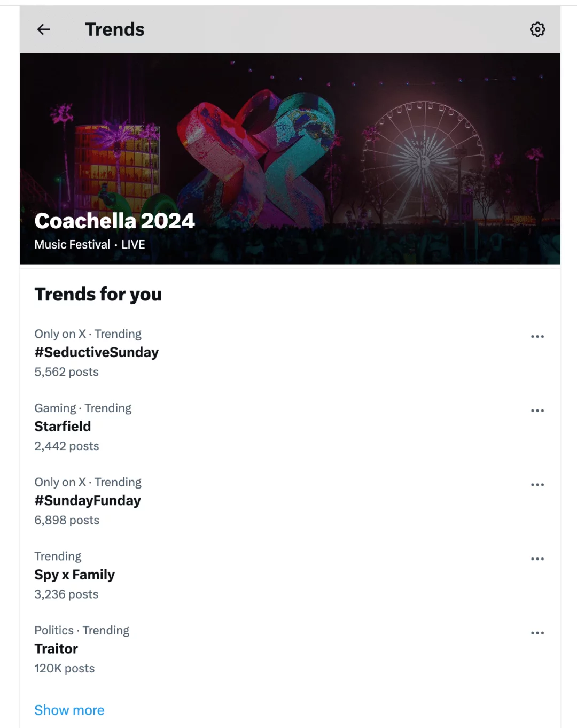Open more options for #SeductiveSunday trend
Image resolution: width=577 pixels, height=728 pixels.
537,336
